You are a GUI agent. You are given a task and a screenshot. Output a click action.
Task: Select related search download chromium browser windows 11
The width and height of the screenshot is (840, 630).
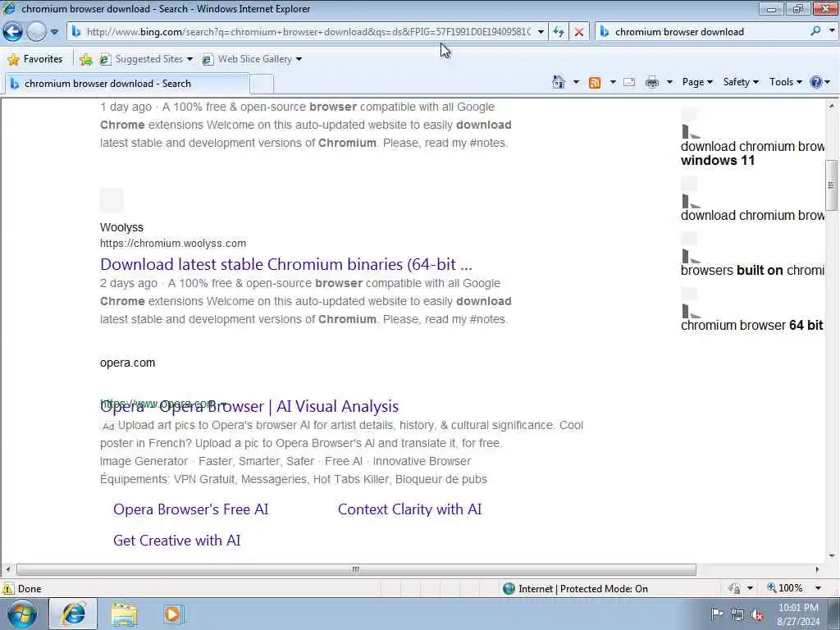coord(752,153)
